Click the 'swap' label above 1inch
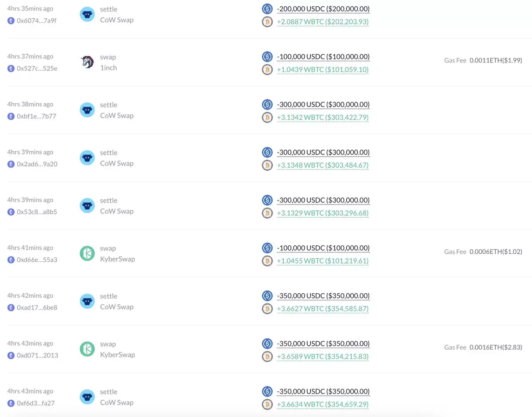 pos(108,57)
